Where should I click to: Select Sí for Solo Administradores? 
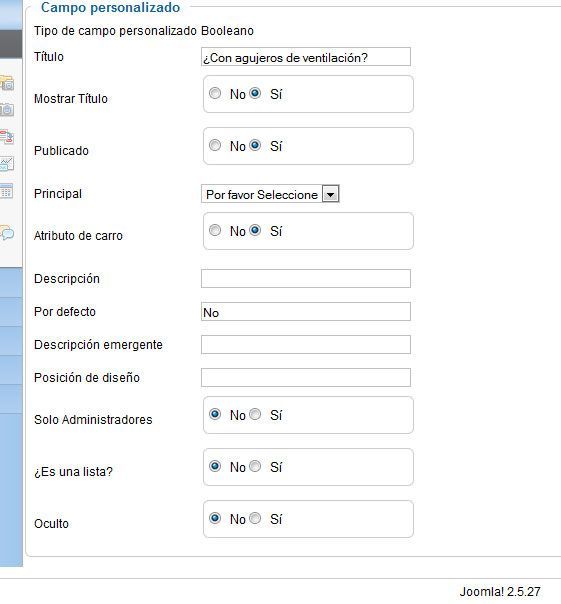[255, 414]
